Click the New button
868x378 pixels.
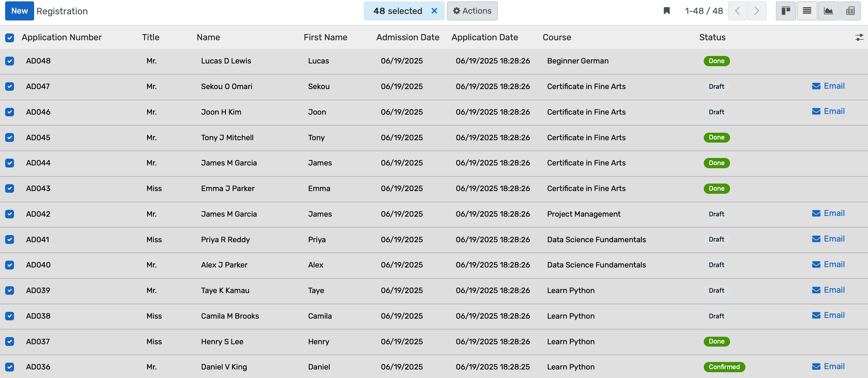pos(19,11)
